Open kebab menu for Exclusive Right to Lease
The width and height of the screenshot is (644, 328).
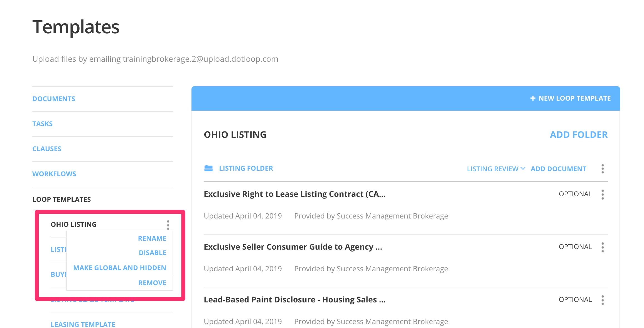coord(603,194)
